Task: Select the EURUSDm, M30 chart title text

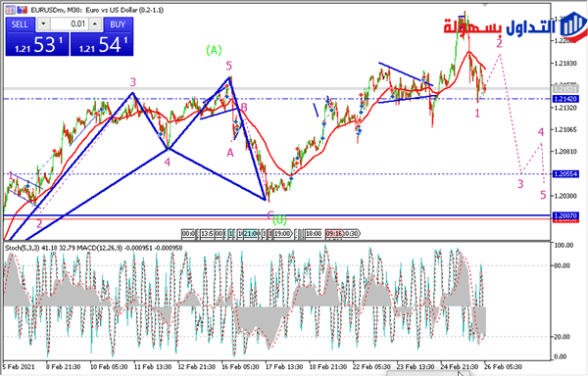Action: 97,10
